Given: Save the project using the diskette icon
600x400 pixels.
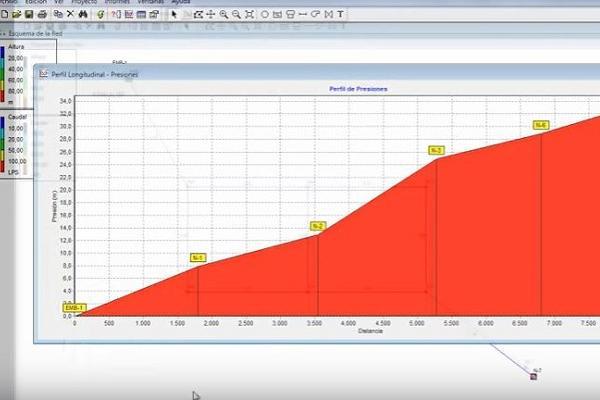Looking at the screenshot, I should (x=31, y=15).
